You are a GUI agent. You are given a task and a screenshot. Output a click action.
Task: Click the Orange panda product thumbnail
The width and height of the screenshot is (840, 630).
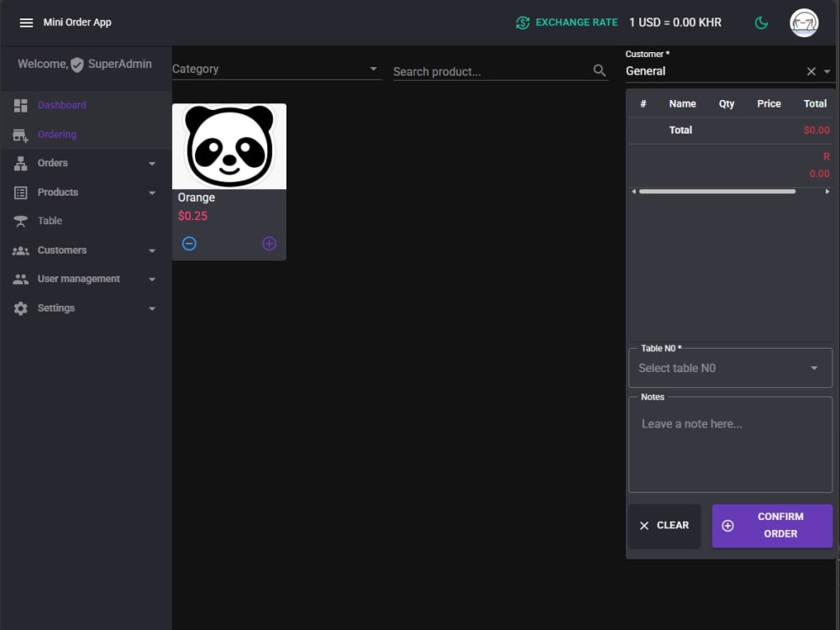tap(229, 146)
